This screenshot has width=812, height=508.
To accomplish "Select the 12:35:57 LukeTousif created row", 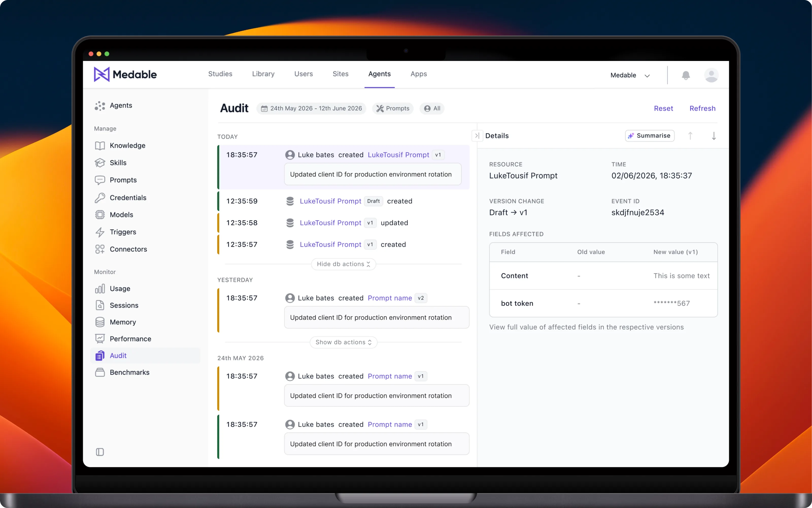I will (343, 245).
